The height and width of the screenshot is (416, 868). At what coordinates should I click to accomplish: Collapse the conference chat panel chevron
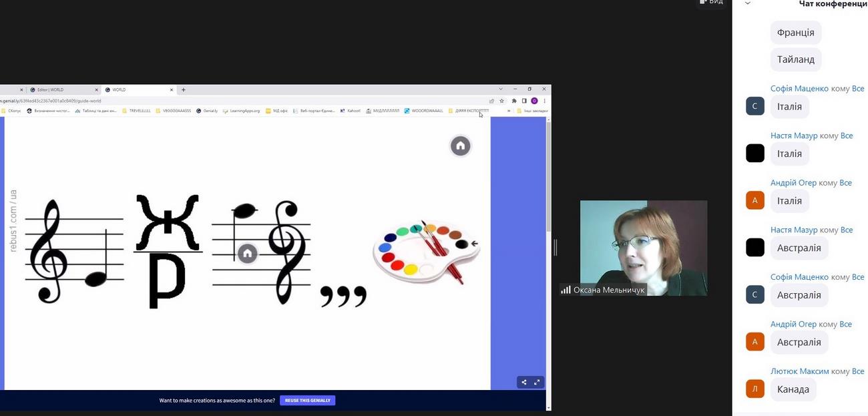click(748, 3)
